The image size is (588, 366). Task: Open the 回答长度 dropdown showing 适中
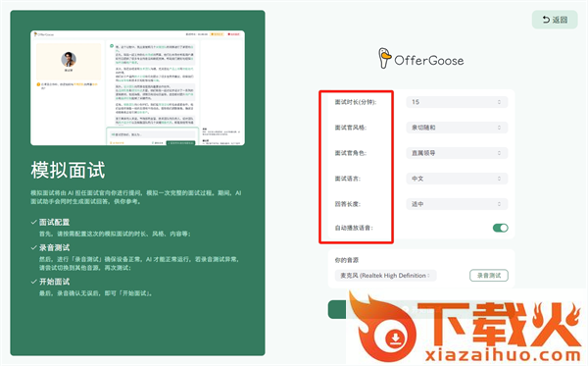click(x=457, y=204)
